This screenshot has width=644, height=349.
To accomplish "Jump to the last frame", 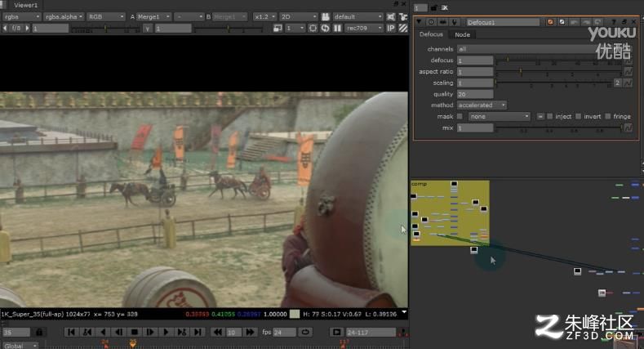I will tap(198, 332).
